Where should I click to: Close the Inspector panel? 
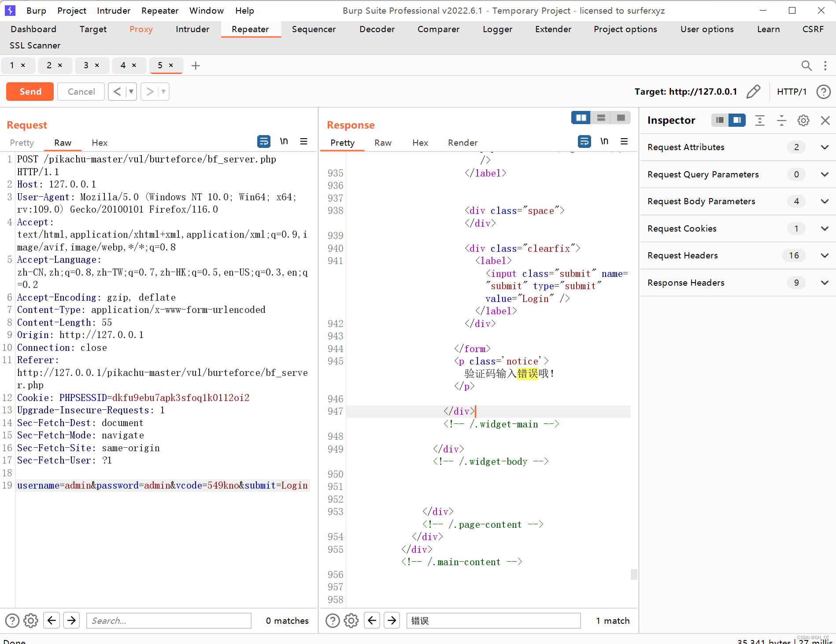(825, 120)
